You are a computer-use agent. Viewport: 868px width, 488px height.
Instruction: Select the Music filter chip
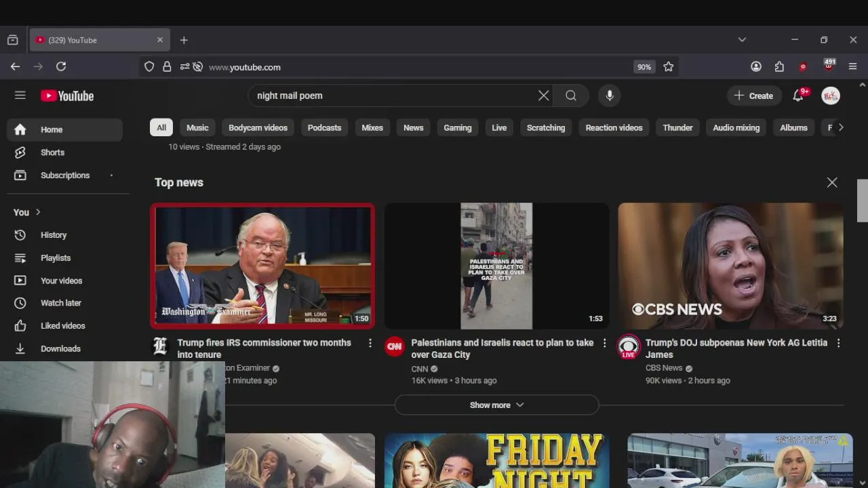click(197, 127)
